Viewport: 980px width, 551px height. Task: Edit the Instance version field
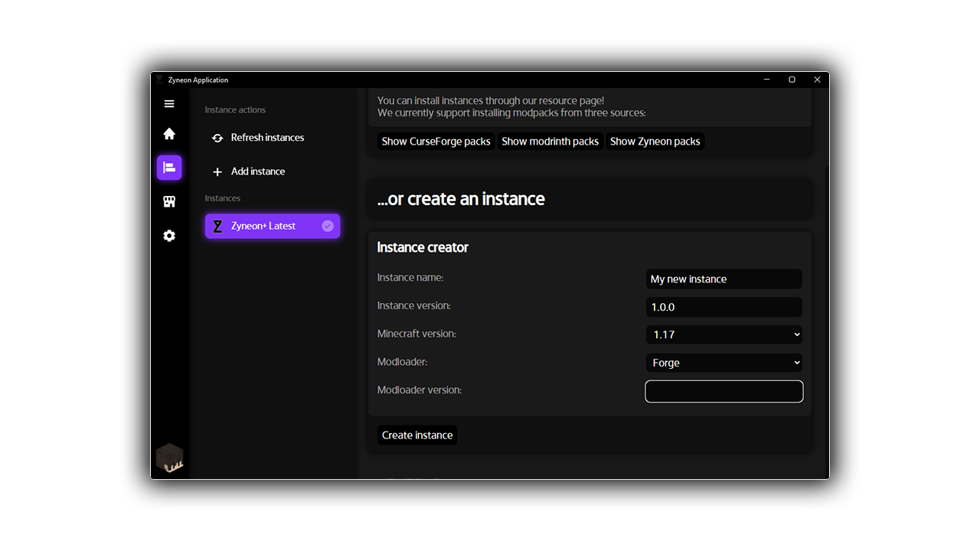tap(724, 307)
